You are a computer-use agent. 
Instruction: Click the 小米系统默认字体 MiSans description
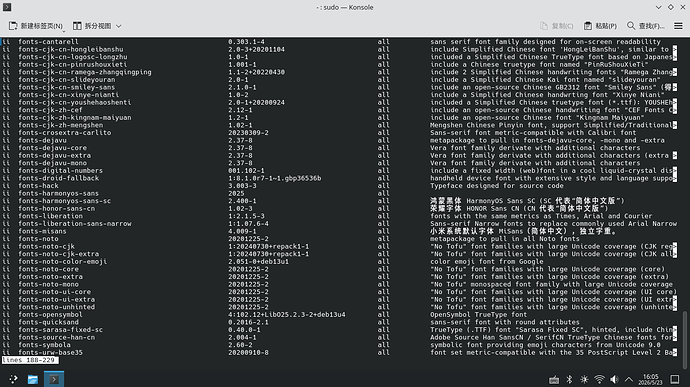(x=523, y=231)
